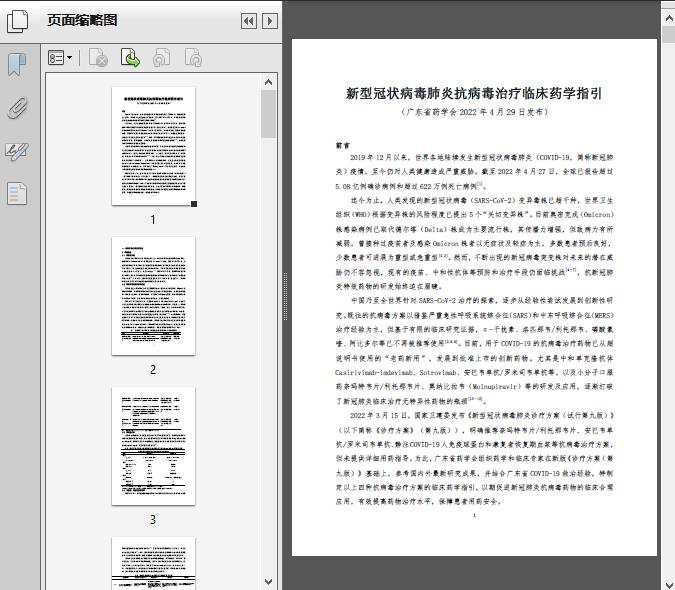The image size is (675, 590).
Task: Click thumbnail panel scroll up arrow
Action: (x=269, y=82)
